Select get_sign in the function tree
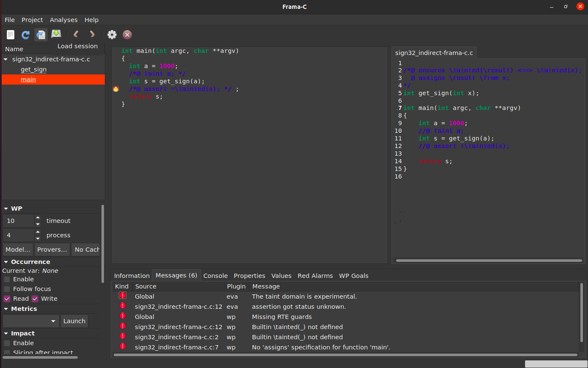 (34, 69)
